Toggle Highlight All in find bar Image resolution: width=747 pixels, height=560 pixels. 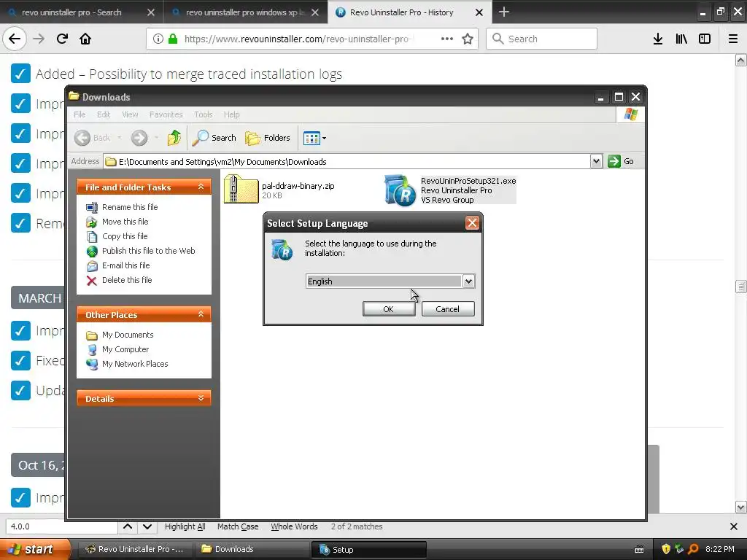coord(185,526)
